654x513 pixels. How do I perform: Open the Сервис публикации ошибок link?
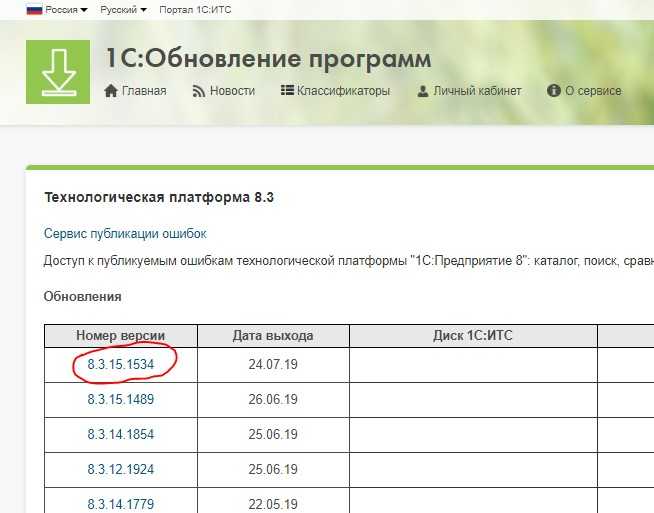(125, 234)
